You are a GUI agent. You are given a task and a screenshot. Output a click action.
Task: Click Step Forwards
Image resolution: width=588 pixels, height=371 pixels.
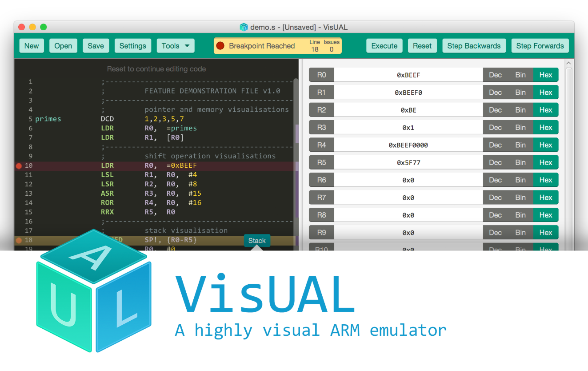pos(540,46)
